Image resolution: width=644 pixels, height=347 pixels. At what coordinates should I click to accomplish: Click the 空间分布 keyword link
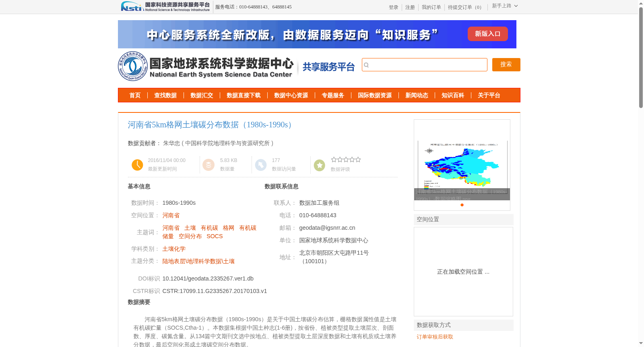190,237
